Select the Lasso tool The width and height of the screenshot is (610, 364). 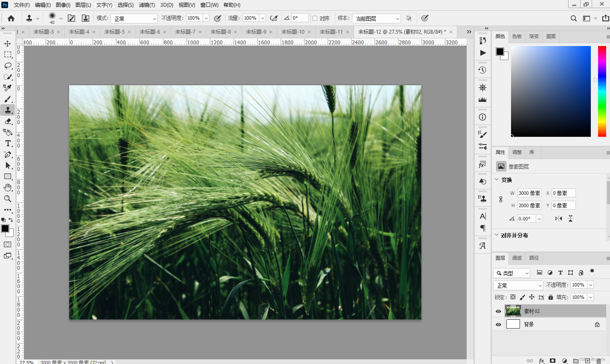(8, 66)
